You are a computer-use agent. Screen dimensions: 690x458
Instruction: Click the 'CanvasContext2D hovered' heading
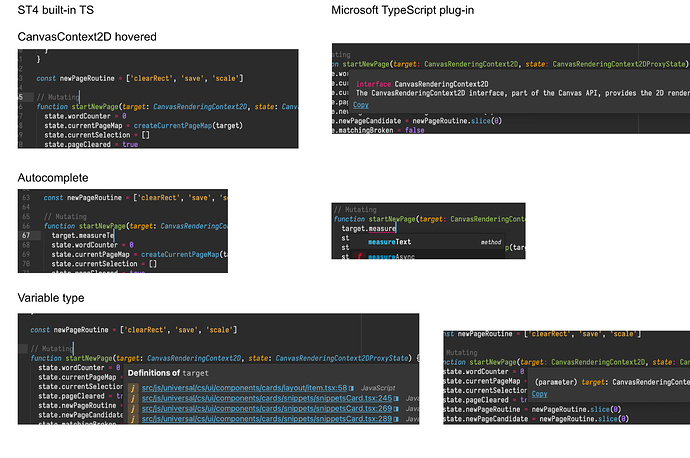(87, 37)
